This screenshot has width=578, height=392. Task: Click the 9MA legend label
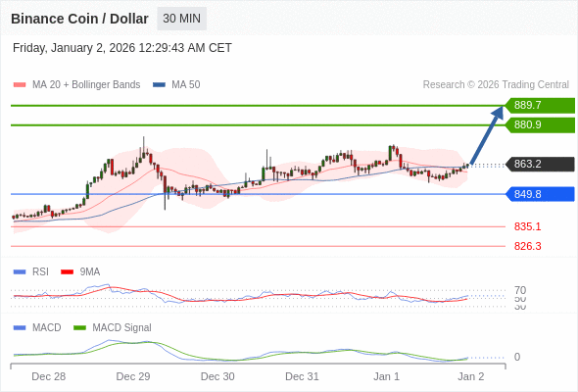90,272
